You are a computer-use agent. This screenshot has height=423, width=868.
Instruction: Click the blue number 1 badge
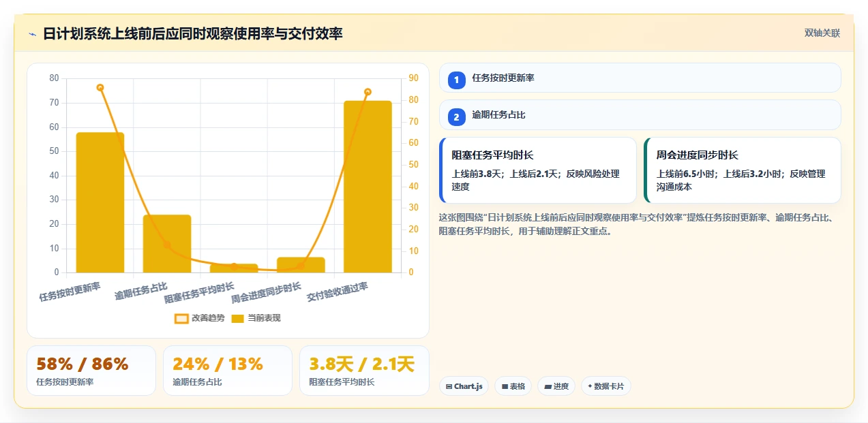click(457, 80)
